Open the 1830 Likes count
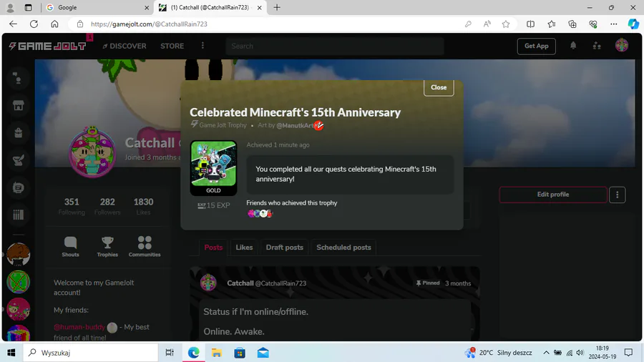Screen dimensions: 644x362 [143, 207]
